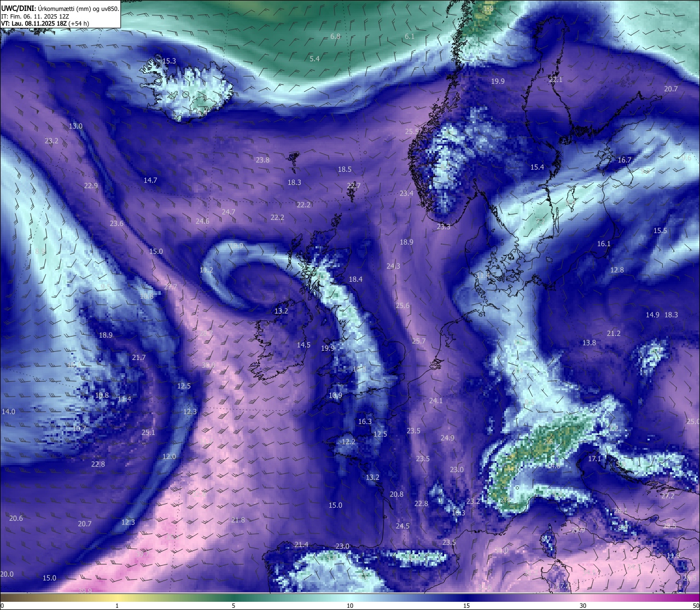Click the 22.7 value on the map
The image size is (700, 610).
354,185
